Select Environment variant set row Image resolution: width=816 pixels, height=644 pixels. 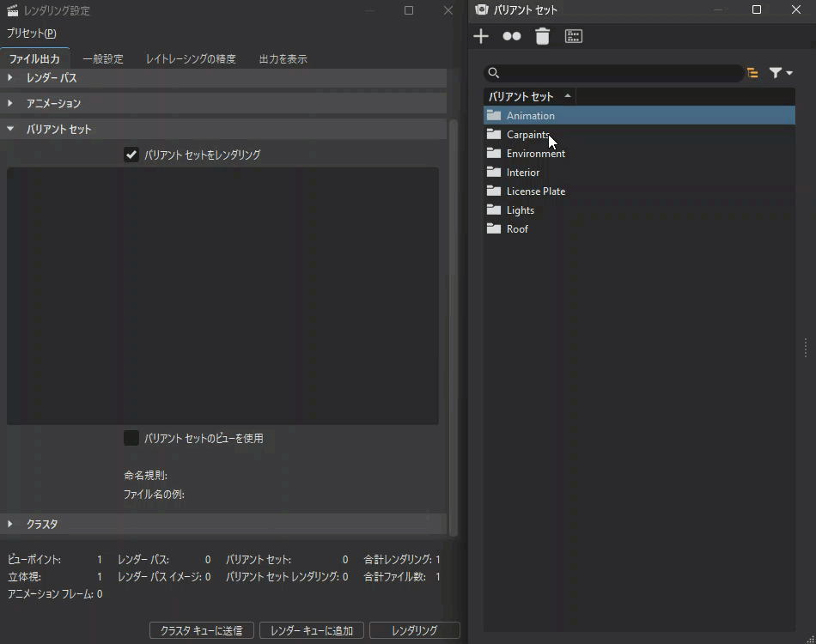(x=639, y=153)
